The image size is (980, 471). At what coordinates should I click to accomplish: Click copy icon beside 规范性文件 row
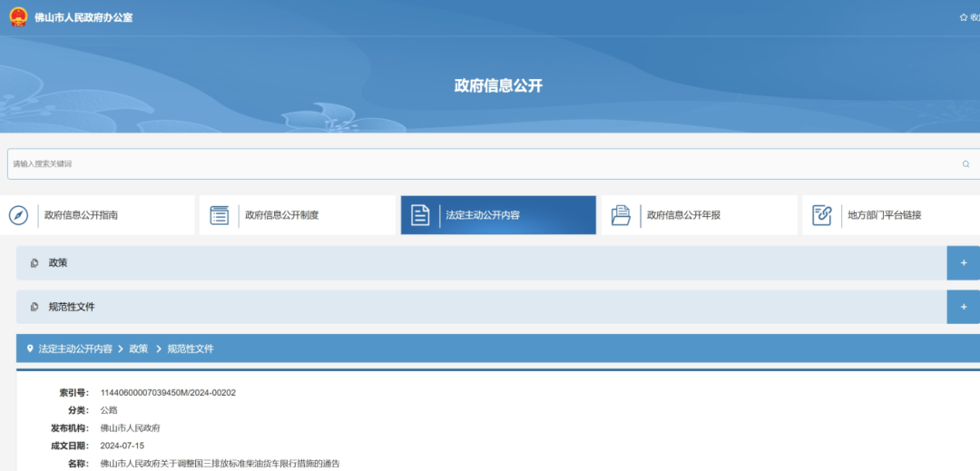34,307
